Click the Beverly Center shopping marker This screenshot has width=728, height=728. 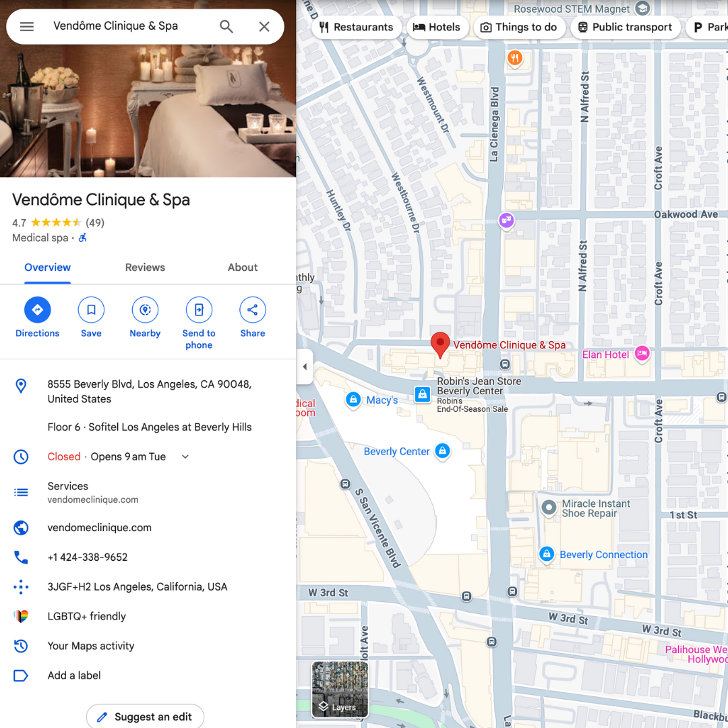442,451
